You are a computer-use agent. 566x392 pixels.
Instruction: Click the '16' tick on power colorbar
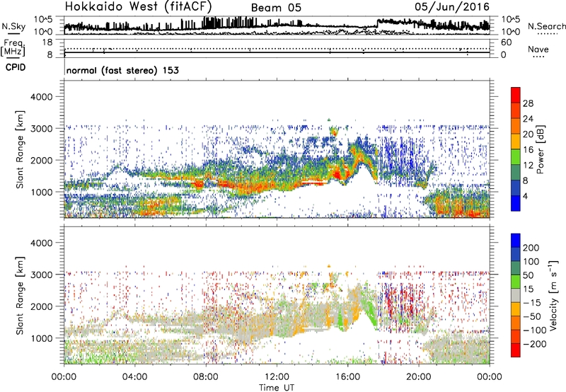[528, 150]
